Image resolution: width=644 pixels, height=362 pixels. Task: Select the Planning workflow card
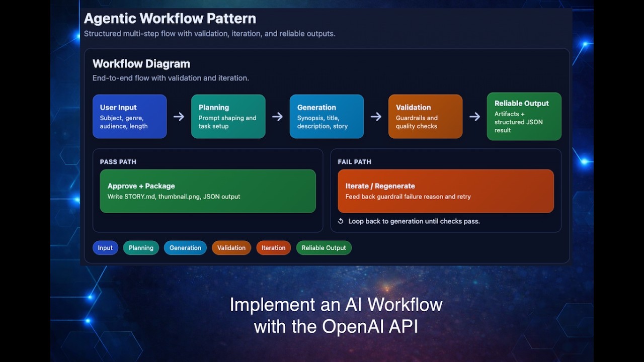228,116
